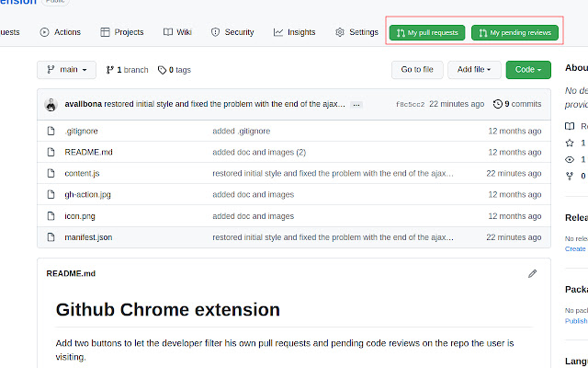The width and height of the screenshot is (588, 368).
Task: Click the file icon beside icon.png
Action: coord(51,216)
